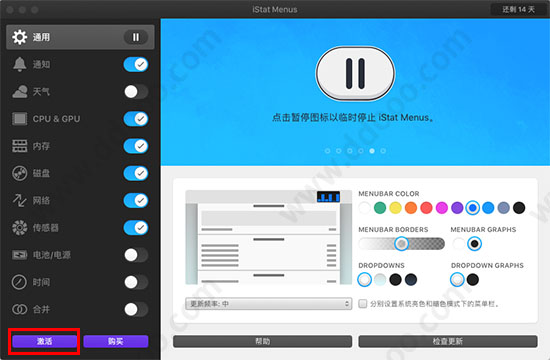The height and width of the screenshot is (360, 550).
Task: Click the fan icon for 传感器
Action: (19, 228)
